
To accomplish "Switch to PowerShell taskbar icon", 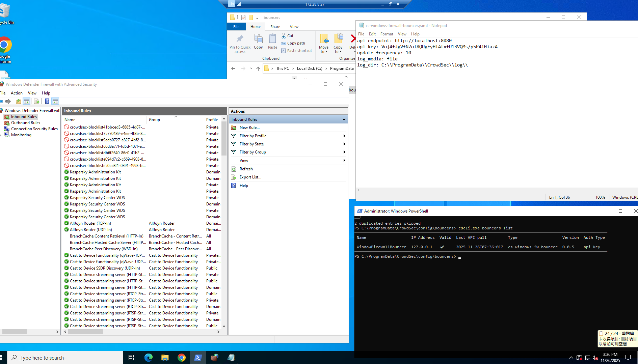I will tap(198, 358).
